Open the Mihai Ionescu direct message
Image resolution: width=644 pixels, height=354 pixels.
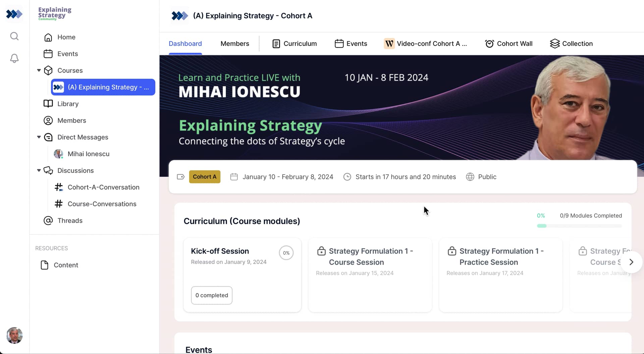(88, 154)
